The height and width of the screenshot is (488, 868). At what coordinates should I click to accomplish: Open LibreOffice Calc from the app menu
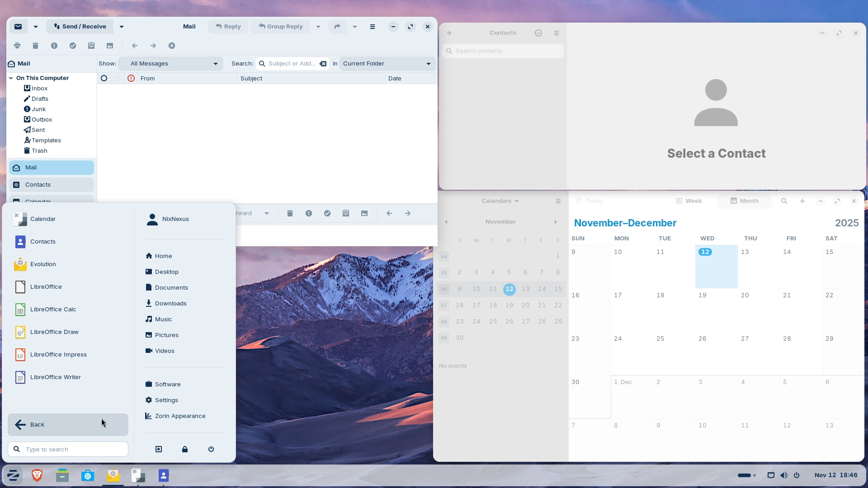(x=53, y=309)
